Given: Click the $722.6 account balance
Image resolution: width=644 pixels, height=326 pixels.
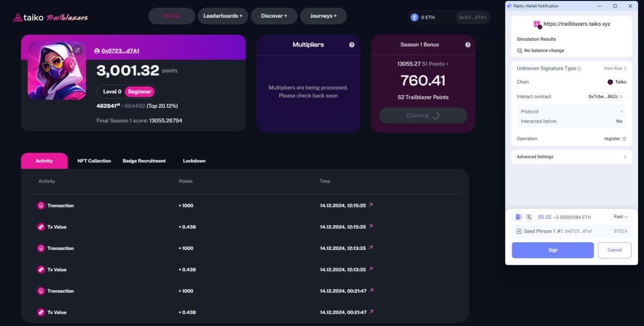Looking at the screenshot, I should [620, 231].
